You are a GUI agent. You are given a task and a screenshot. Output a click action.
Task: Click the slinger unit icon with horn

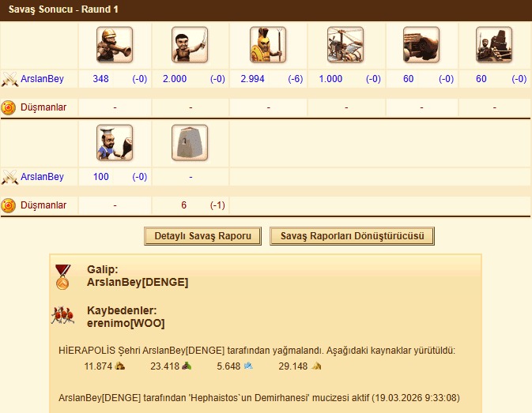tap(115, 45)
